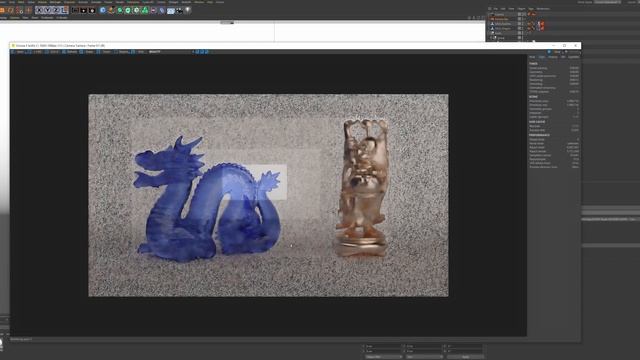Click blue round button in render window
Image resolution: width=640 pixels, height=360 pixels.
pos(549,52)
